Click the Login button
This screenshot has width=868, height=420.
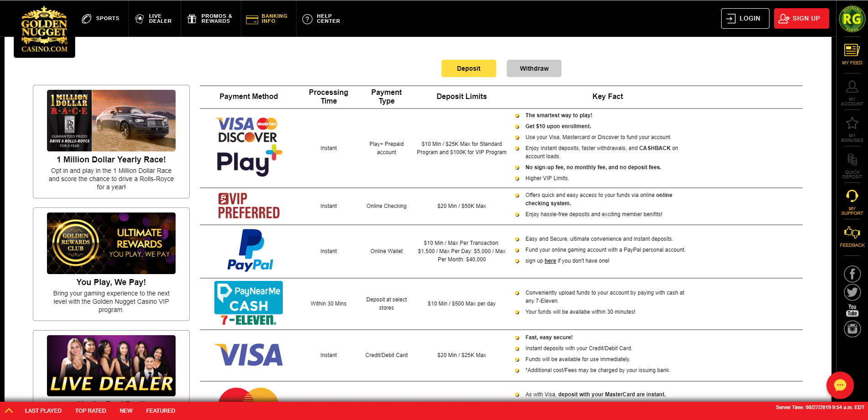pyautogui.click(x=745, y=18)
